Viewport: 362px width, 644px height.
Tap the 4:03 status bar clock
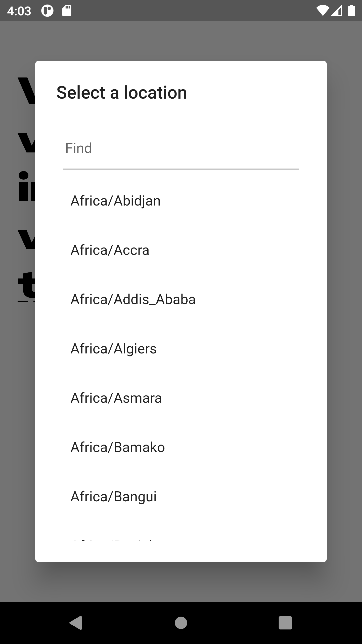(19, 11)
